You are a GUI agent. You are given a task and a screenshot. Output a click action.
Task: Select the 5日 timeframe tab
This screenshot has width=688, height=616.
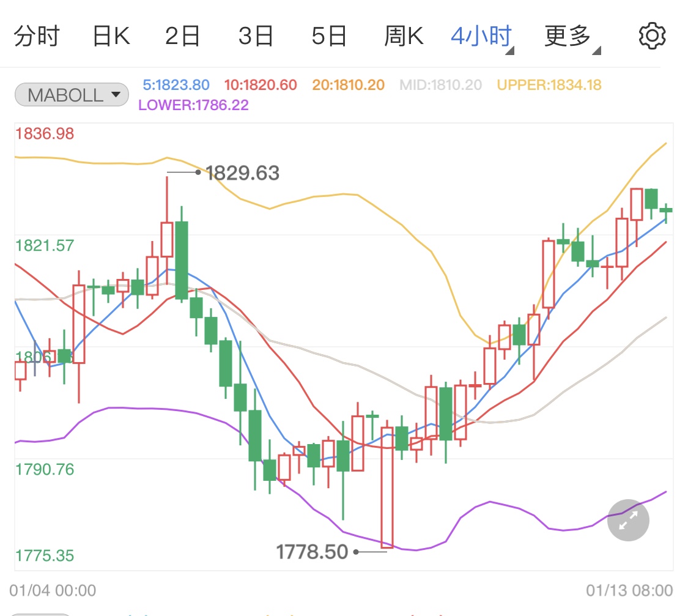pyautogui.click(x=329, y=36)
